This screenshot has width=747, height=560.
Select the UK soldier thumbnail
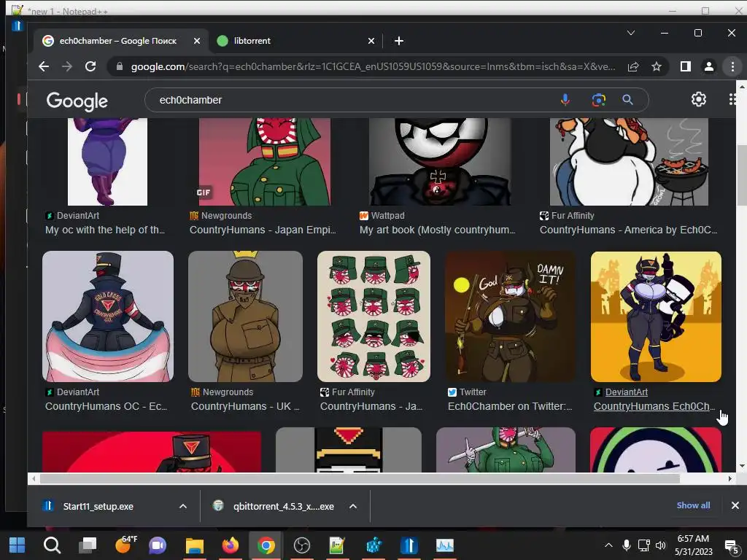point(245,316)
